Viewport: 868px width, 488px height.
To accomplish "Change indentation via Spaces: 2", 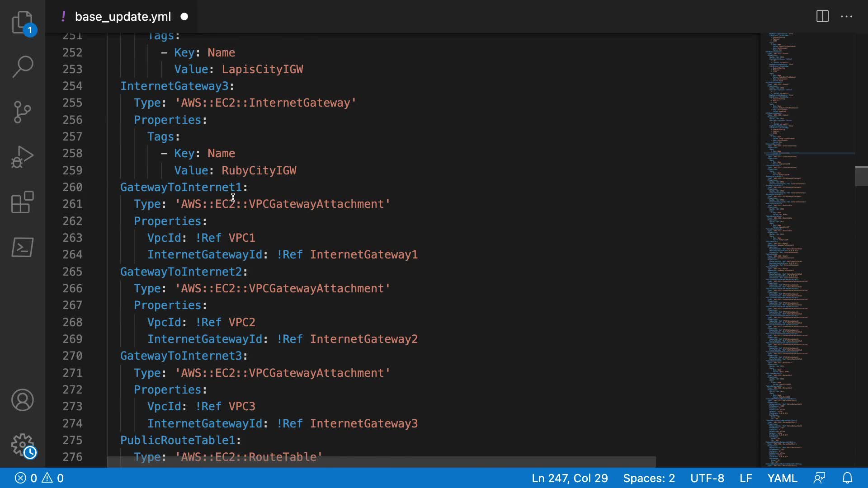I will 649,478.
